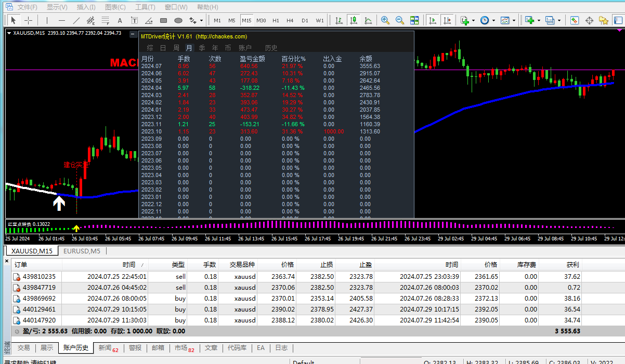Tile chart windows with the grid icon
This screenshot has width=625, height=364.
tap(414, 20)
